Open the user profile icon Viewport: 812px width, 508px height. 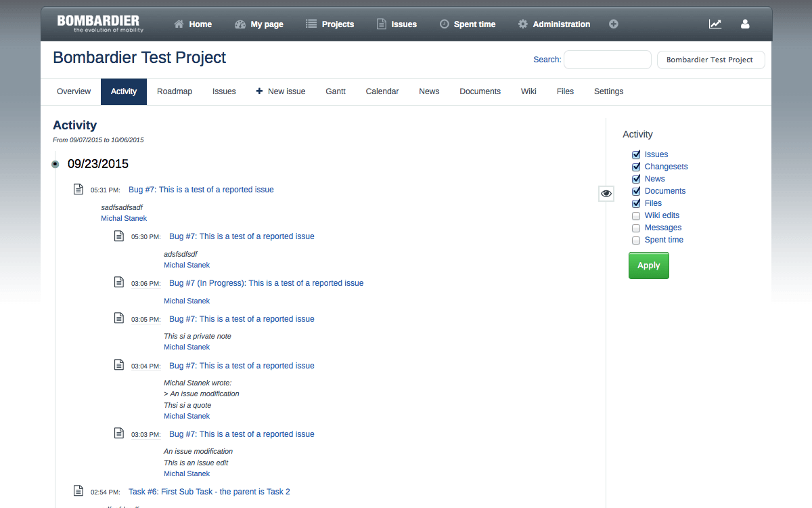click(x=745, y=24)
